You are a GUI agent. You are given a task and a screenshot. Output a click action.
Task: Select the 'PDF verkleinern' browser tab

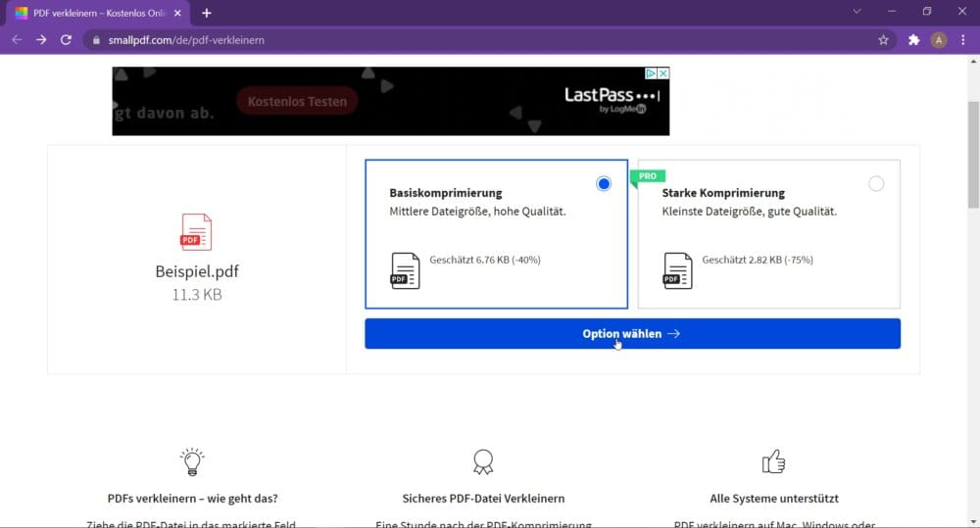[99, 13]
